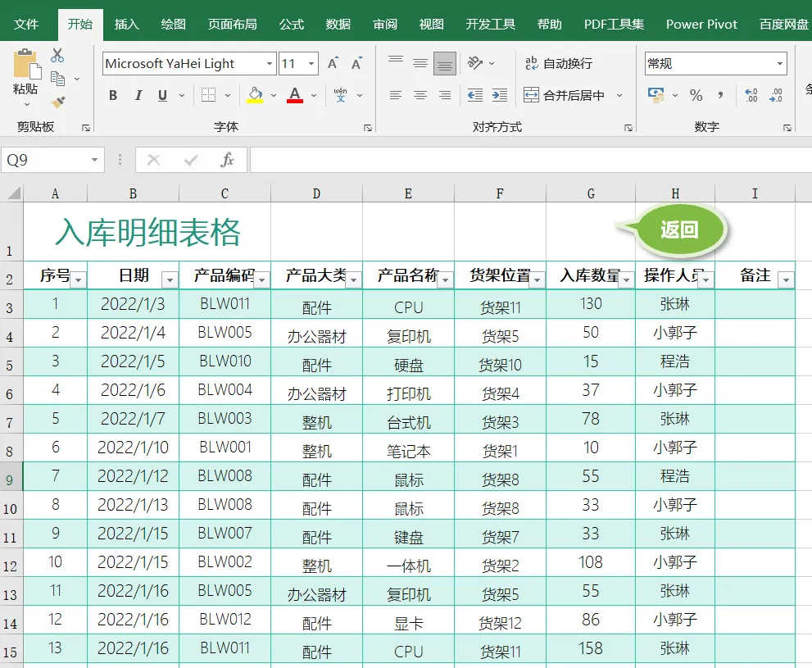The width and height of the screenshot is (812, 668).
Task: Open alignment group dialog launcher
Action: tap(628, 128)
